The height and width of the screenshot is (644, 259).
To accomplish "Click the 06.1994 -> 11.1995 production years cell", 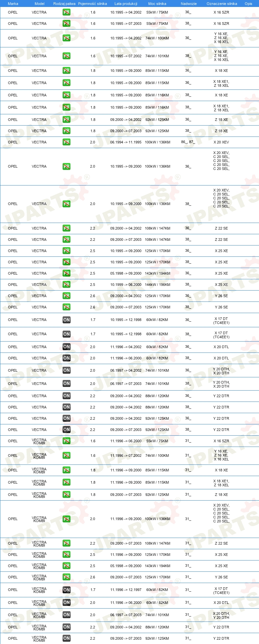I will coord(126,142).
